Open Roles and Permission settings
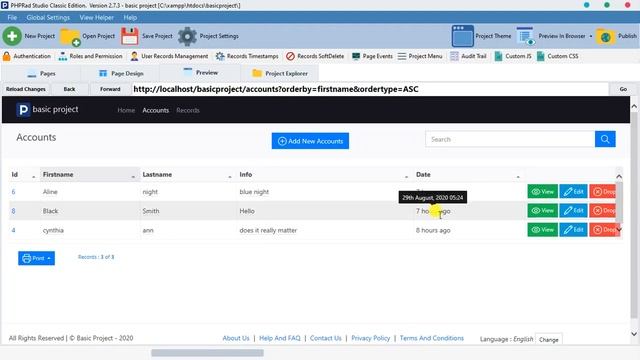Screen dimensions: 640x360 (x=90, y=56)
